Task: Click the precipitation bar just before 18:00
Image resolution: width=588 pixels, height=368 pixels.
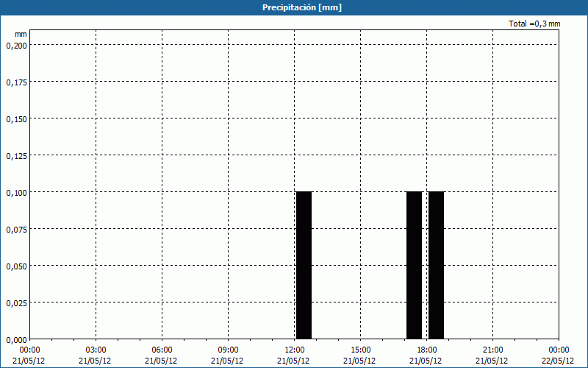Action: (414, 265)
